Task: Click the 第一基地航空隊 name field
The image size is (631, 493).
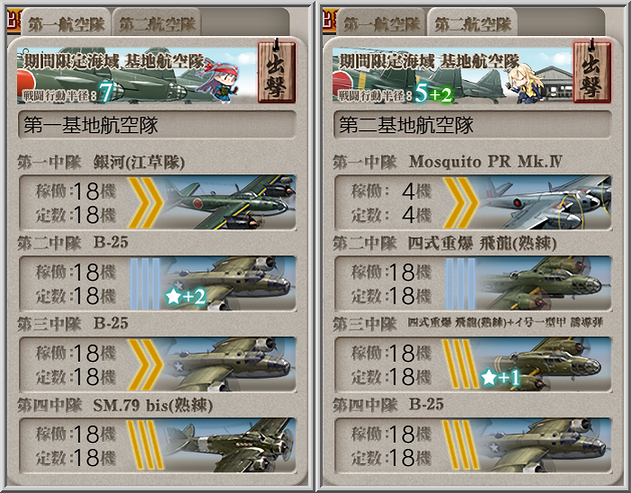Action: (x=157, y=125)
